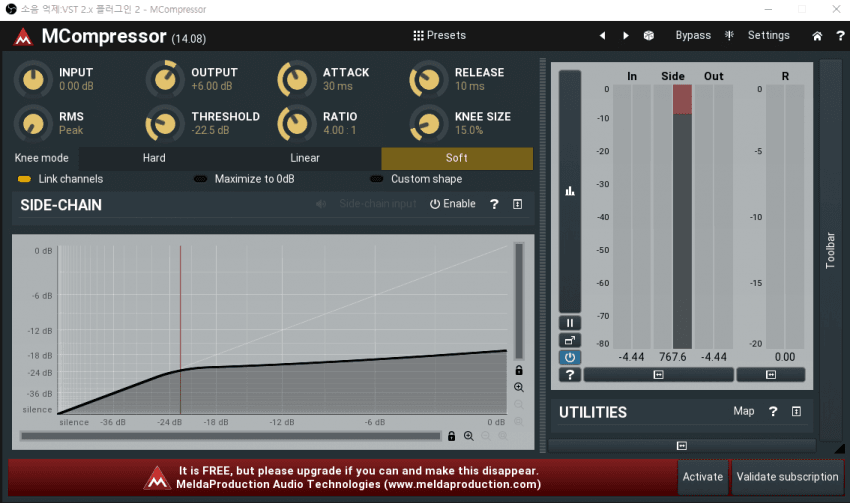Viewport: 850px width, 503px height.
Task: Close the plugin window
Action: coord(836,9)
